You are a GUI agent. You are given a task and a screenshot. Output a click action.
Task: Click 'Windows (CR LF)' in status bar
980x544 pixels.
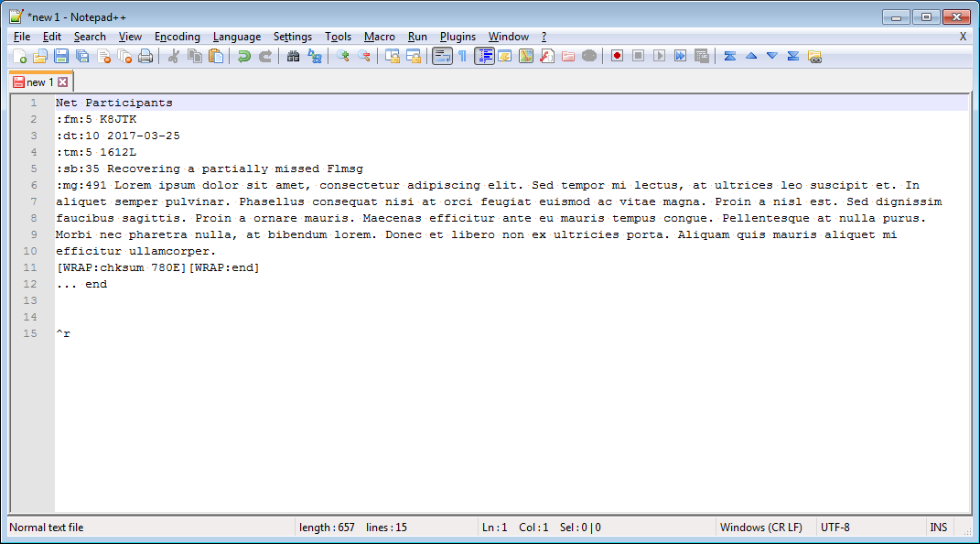[761, 528]
